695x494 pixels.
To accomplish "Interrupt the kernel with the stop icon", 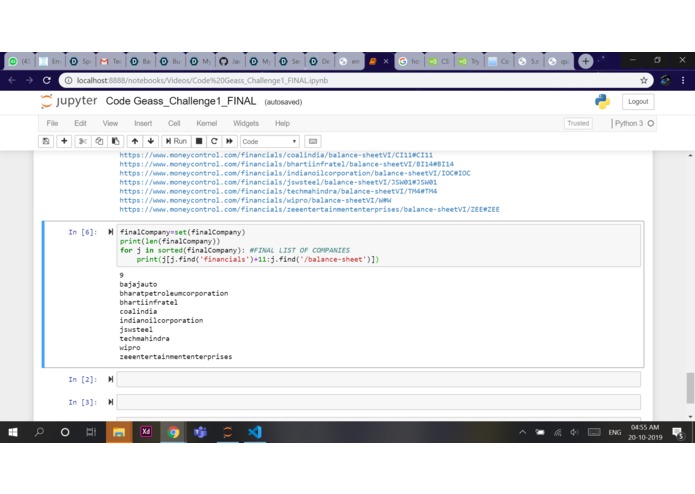I will click(199, 141).
